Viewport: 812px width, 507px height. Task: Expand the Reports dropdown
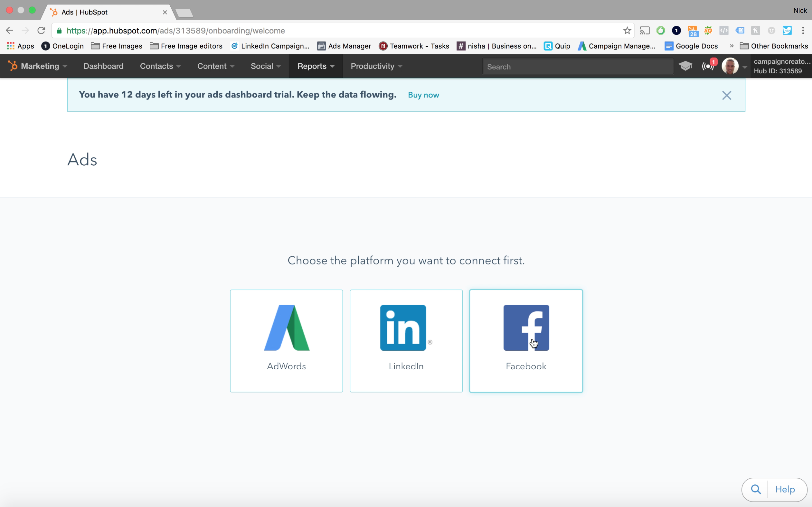point(315,66)
